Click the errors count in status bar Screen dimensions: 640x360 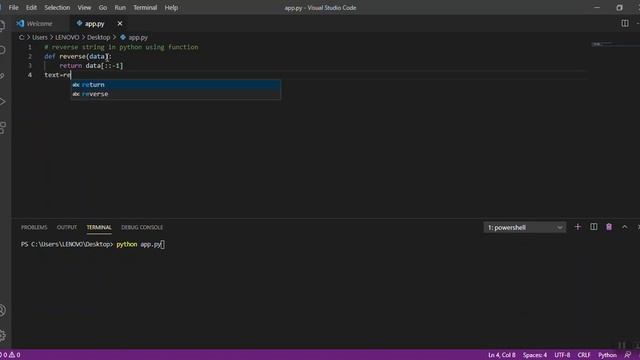tap(4, 355)
